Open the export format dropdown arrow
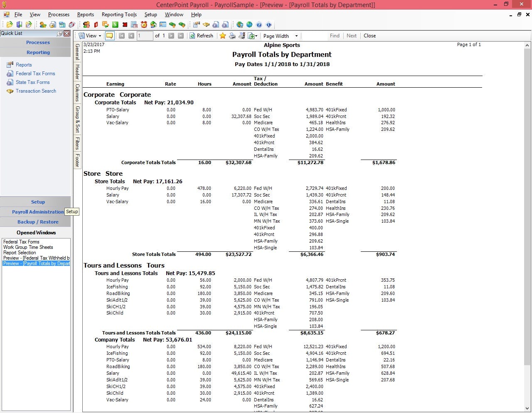The height and width of the screenshot is (413, 532). point(256,36)
